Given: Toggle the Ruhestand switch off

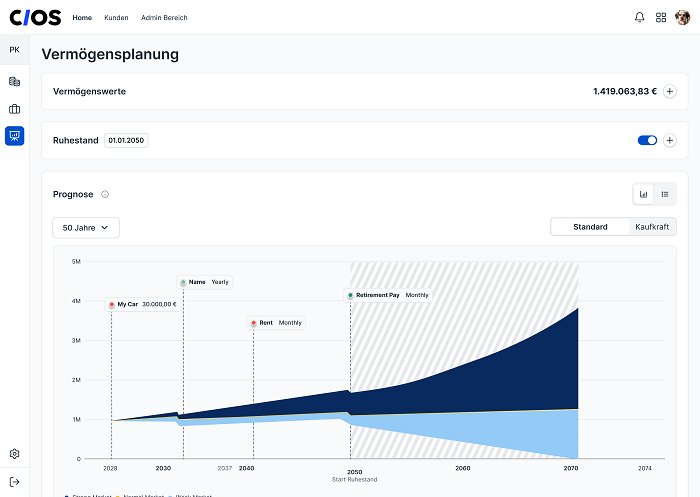Looking at the screenshot, I should (647, 140).
